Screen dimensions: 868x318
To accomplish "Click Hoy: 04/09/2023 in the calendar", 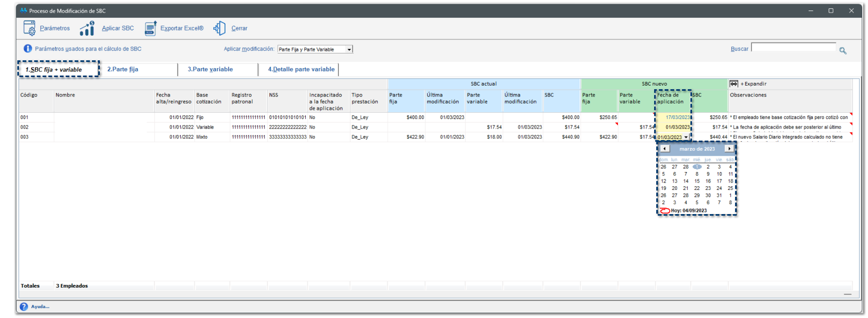I will click(x=688, y=210).
